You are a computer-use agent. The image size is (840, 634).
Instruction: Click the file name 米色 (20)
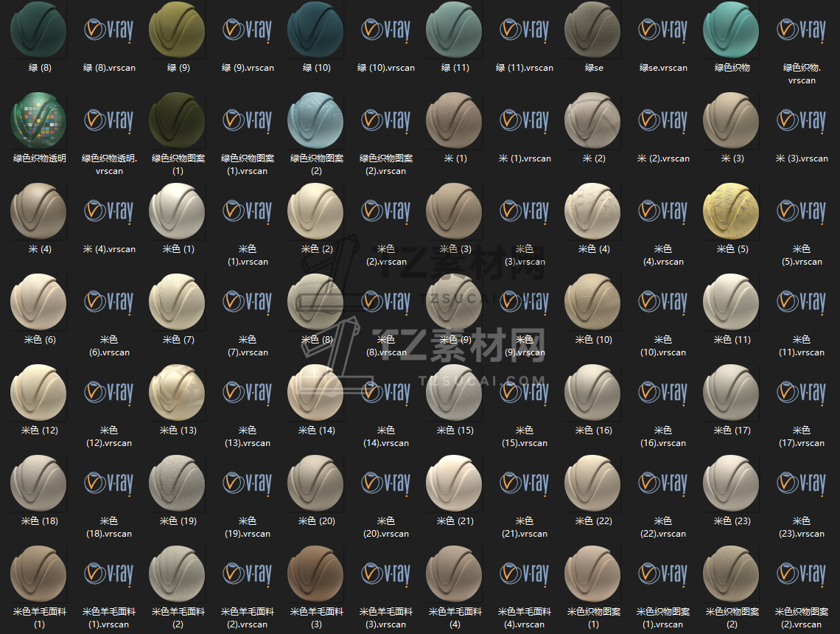click(x=316, y=520)
